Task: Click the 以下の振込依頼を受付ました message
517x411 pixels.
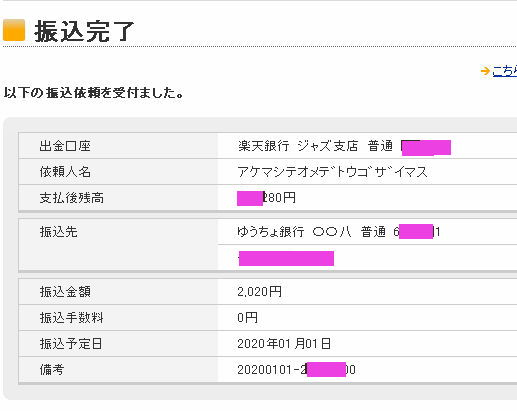Action: click(94, 92)
